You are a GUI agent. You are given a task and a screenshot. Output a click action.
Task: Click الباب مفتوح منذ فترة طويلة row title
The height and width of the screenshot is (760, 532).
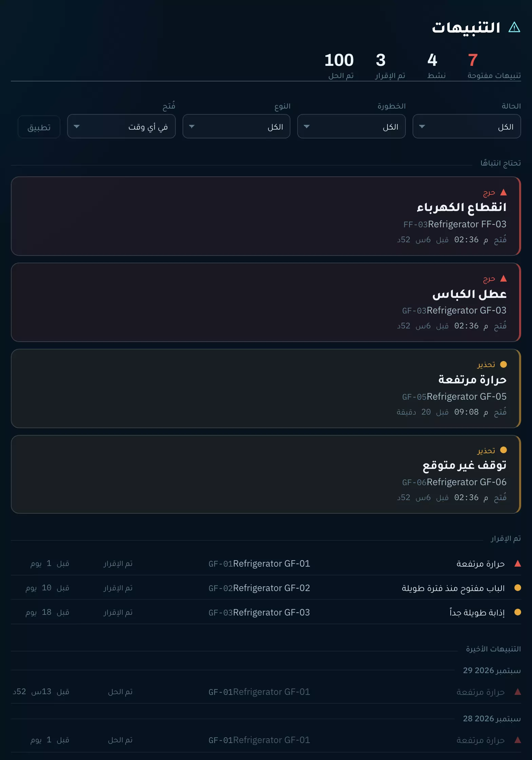click(x=453, y=588)
